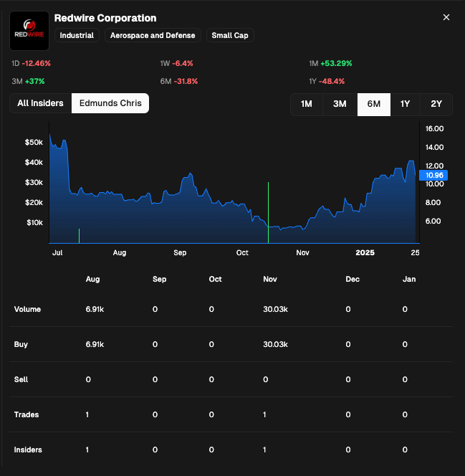Click the Redwire company logo

pos(29,31)
